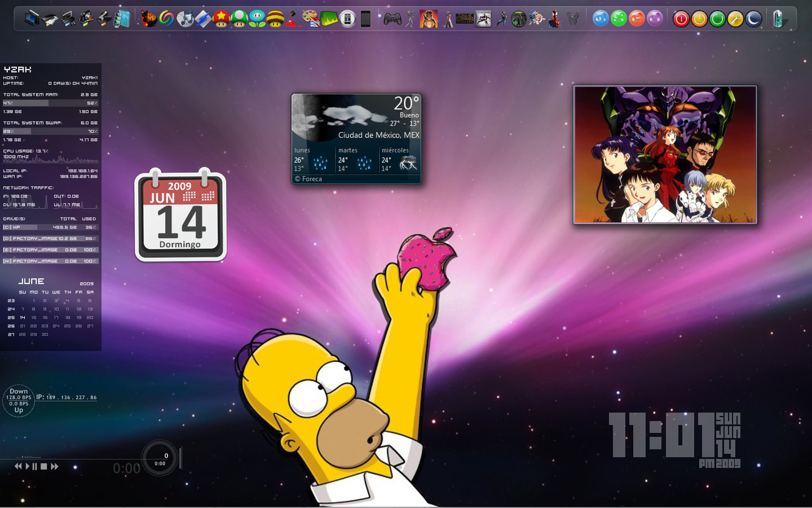Launch the paint palette dock icon

pos(311,19)
